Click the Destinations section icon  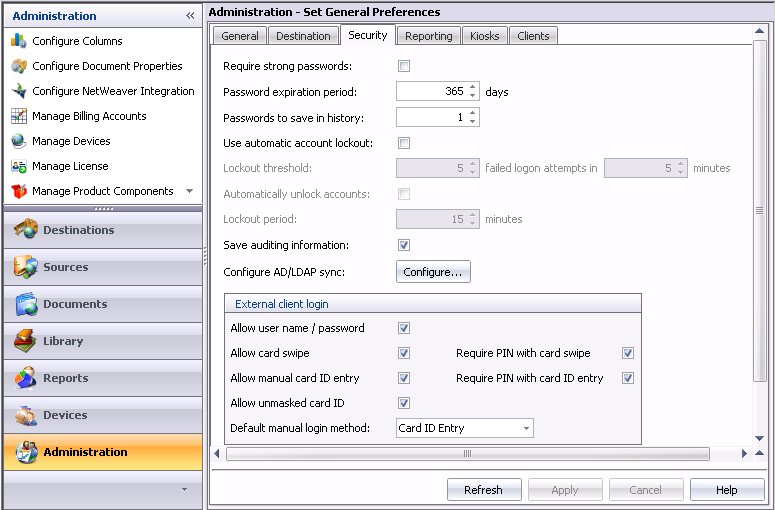click(26, 230)
